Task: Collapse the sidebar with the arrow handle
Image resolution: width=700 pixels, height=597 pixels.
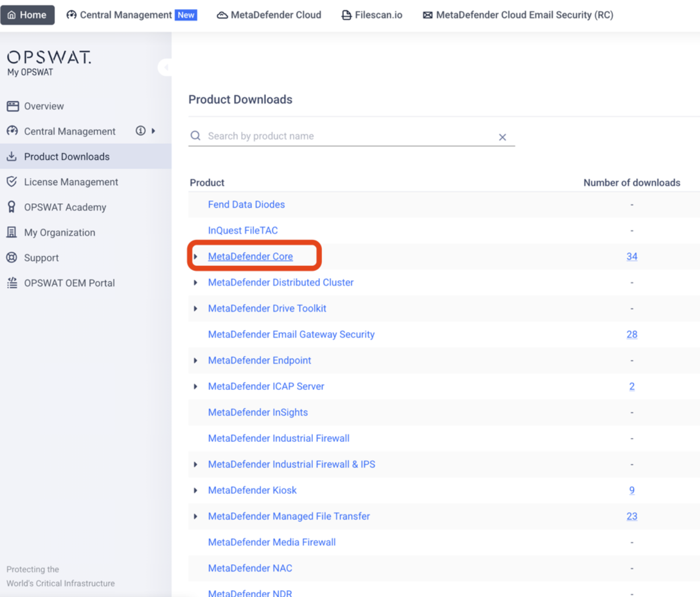Action: pos(166,67)
